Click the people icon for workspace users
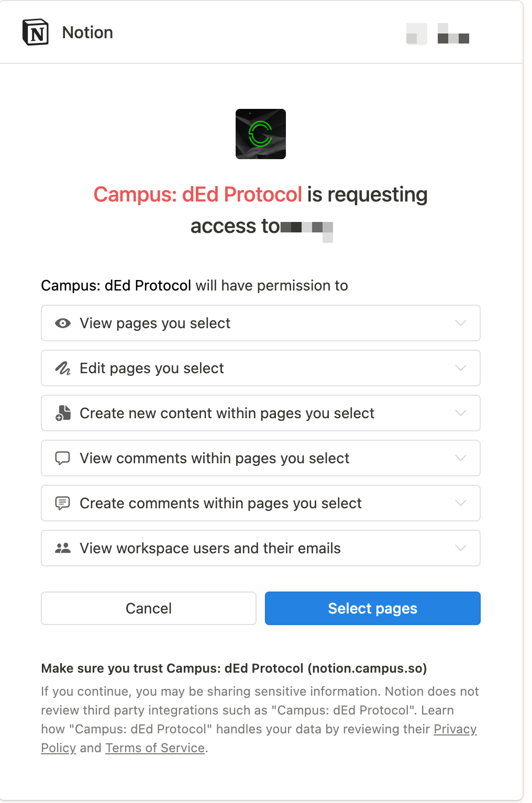The image size is (532, 803). pyautogui.click(x=63, y=549)
